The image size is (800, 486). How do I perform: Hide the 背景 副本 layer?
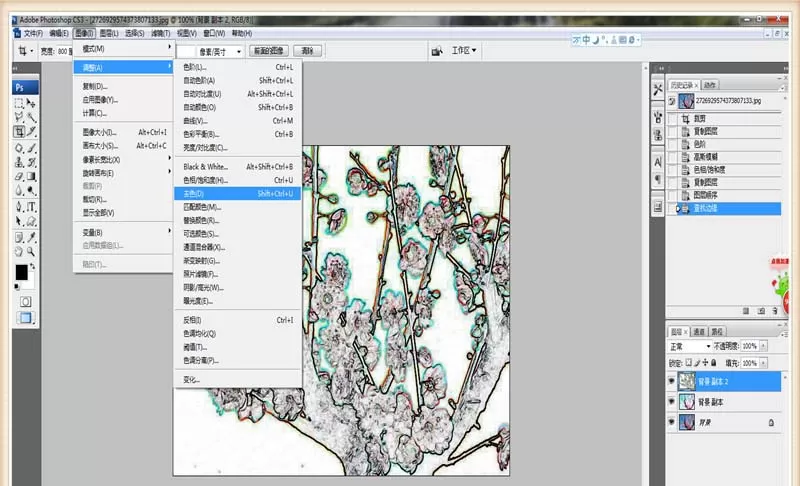[671, 402]
